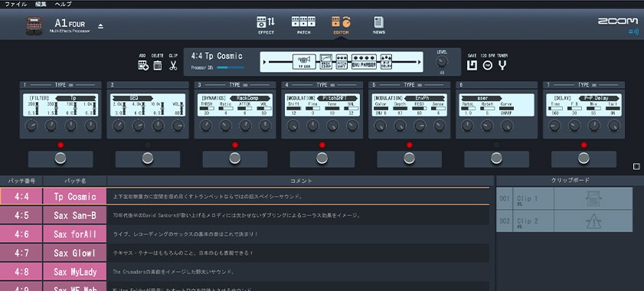Click the eject icon next to A1 FOUR
The width and height of the screenshot is (644, 291).
100,26
